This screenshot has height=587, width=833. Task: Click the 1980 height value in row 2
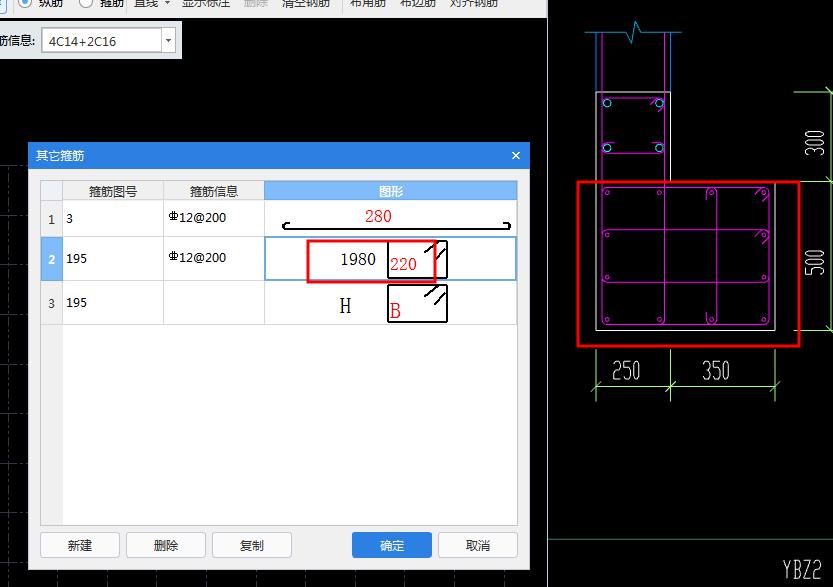[x=358, y=259]
